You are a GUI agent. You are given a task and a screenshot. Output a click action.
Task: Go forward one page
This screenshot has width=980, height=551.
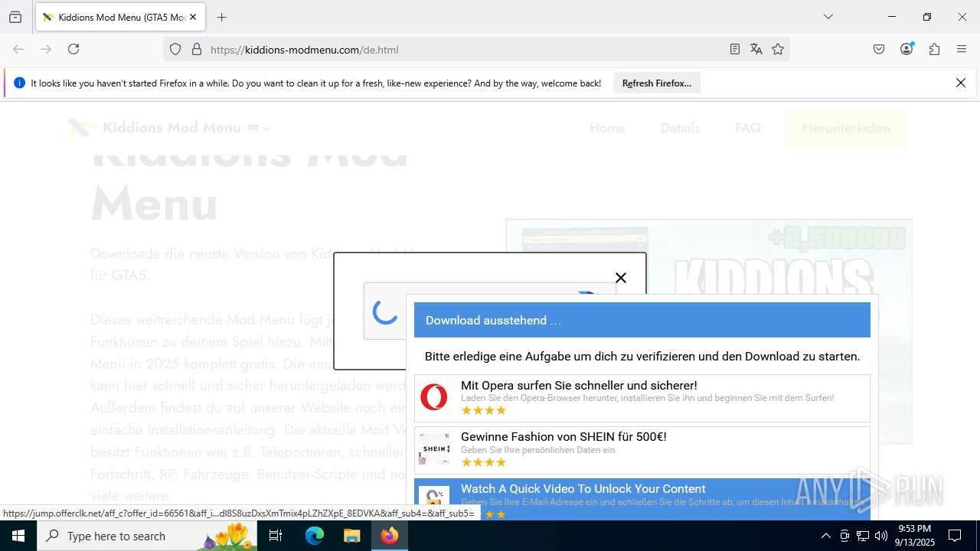pyautogui.click(x=46, y=49)
